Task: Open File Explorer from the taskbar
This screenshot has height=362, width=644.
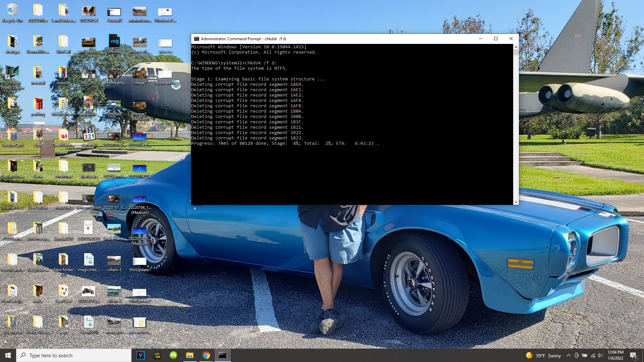Action: click(190, 355)
